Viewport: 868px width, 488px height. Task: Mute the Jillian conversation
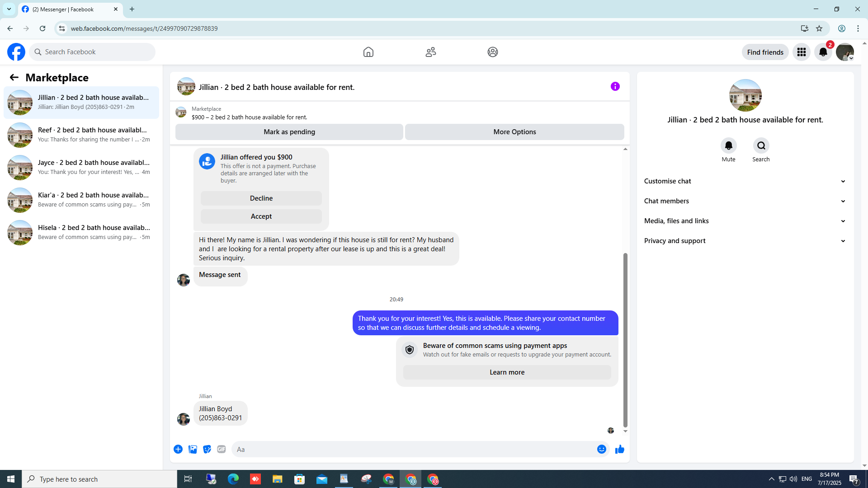tap(729, 145)
